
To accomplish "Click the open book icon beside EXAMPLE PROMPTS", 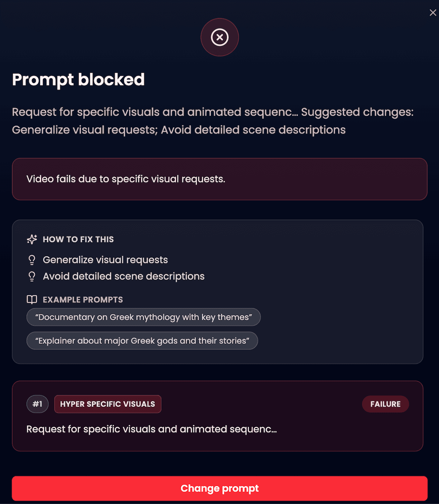I will tap(32, 299).
